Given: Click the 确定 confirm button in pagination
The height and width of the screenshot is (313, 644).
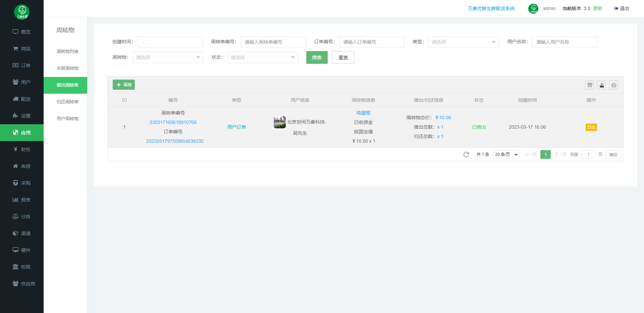Looking at the screenshot, I should tap(613, 154).
